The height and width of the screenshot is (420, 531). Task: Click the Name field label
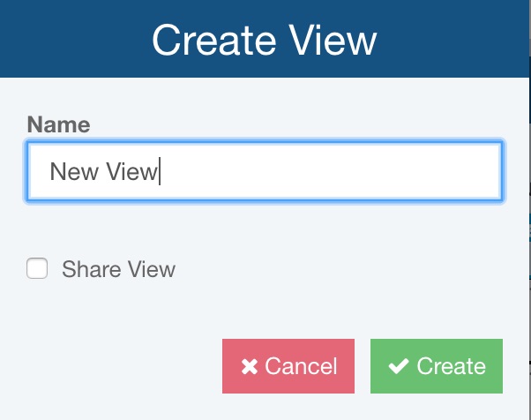[x=58, y=124]
